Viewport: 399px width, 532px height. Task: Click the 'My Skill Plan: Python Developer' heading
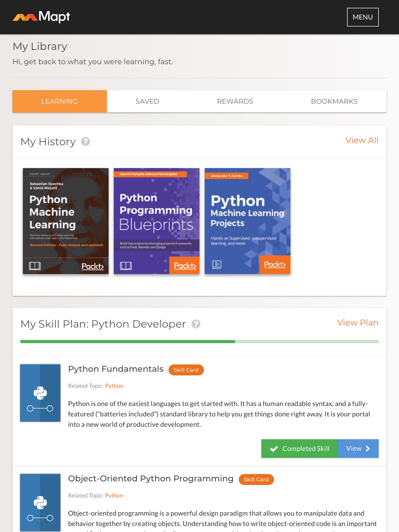coord(103,324)
